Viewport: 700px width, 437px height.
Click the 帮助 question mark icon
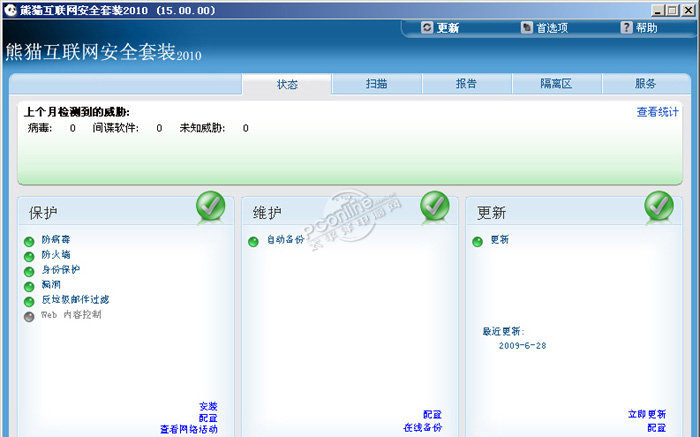pyautogui.click(x=627, y=28)
